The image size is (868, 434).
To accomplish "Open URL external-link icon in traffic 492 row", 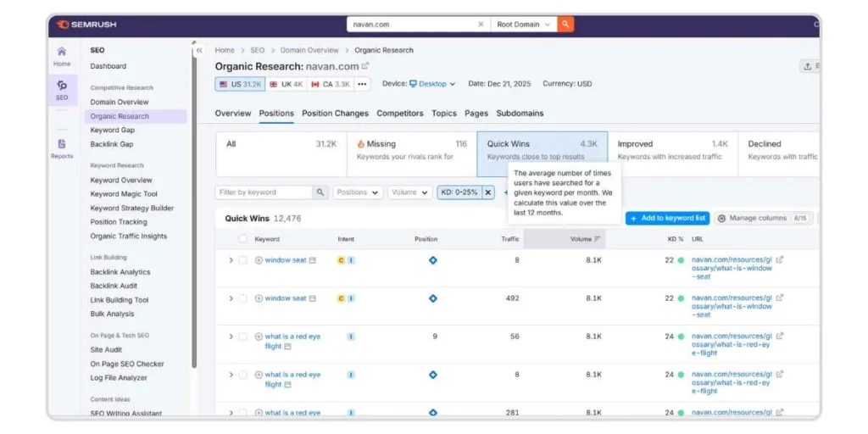I will 780,298.
